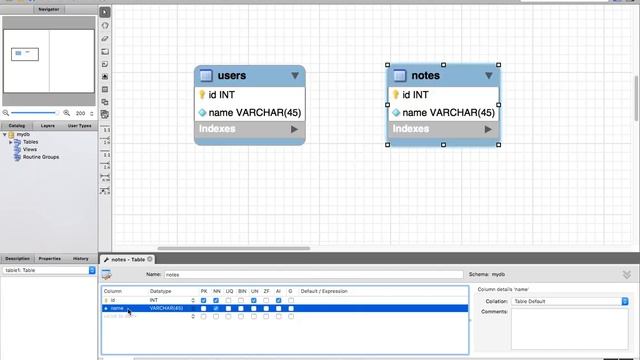Switch to the User Types tab

(80, 126)
